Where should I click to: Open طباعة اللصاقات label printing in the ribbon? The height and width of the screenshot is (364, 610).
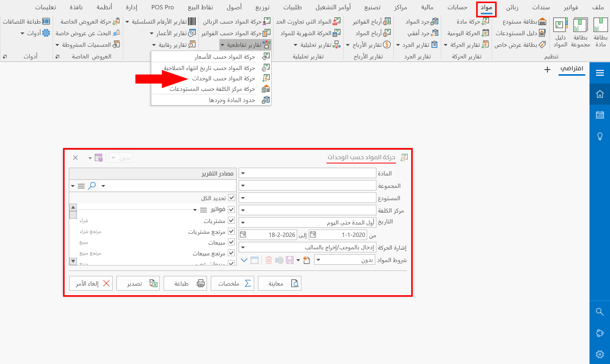[x=26, y=22]
